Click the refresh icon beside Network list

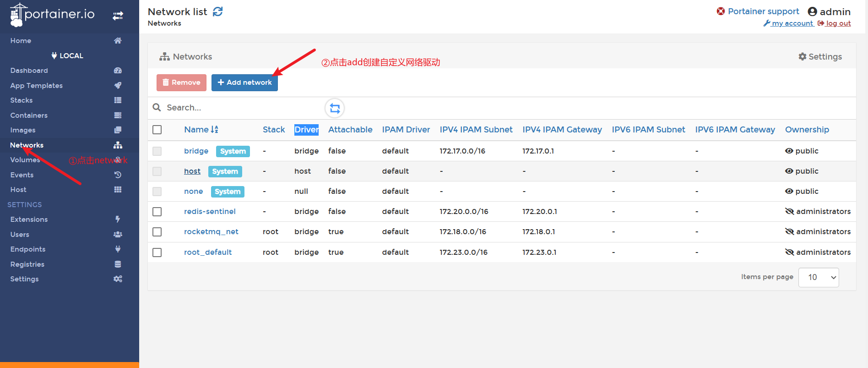pos(218,11)
